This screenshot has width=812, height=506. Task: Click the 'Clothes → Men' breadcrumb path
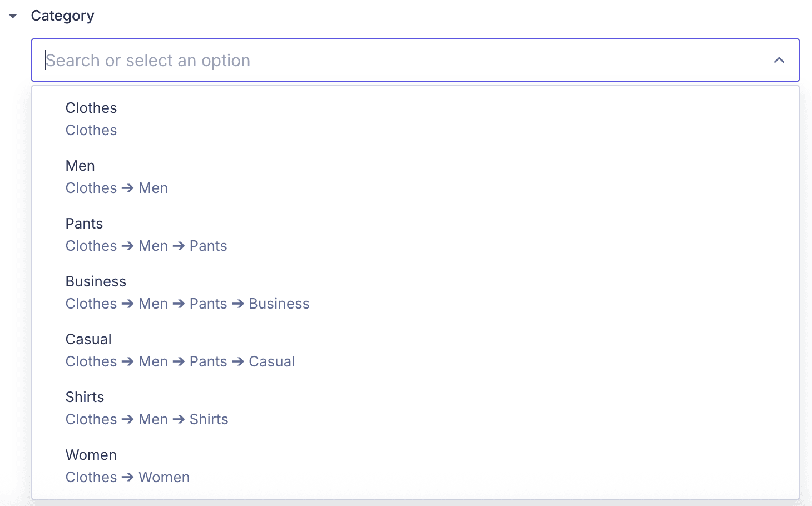[117, 188]
